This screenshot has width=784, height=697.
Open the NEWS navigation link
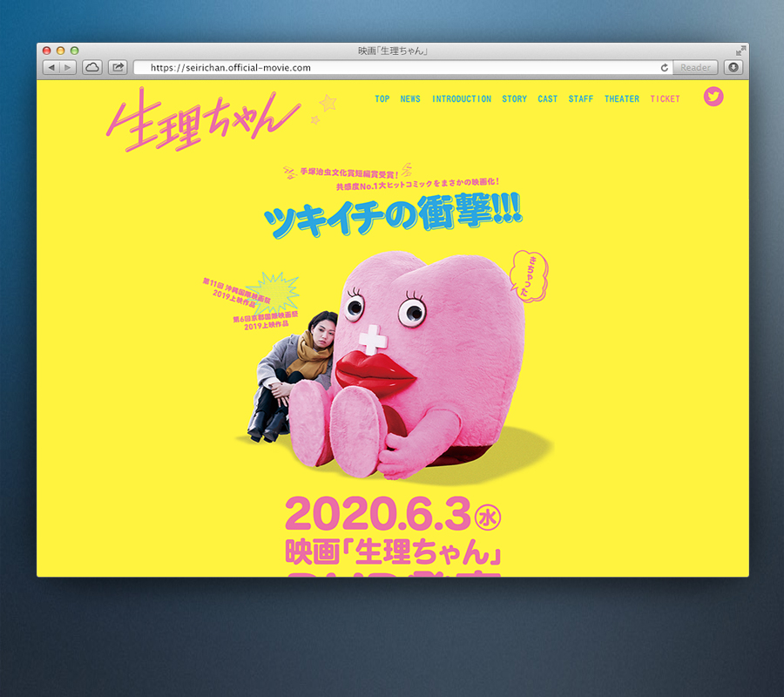click(410, 99)
